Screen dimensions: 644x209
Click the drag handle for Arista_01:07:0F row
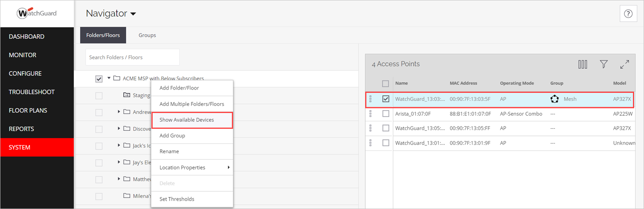tap(370, 114)
